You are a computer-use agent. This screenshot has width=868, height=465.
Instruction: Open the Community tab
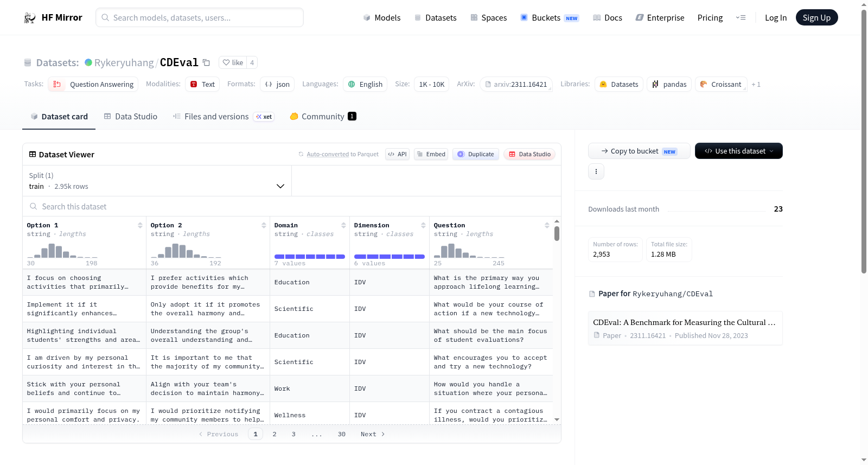[323, 116]
